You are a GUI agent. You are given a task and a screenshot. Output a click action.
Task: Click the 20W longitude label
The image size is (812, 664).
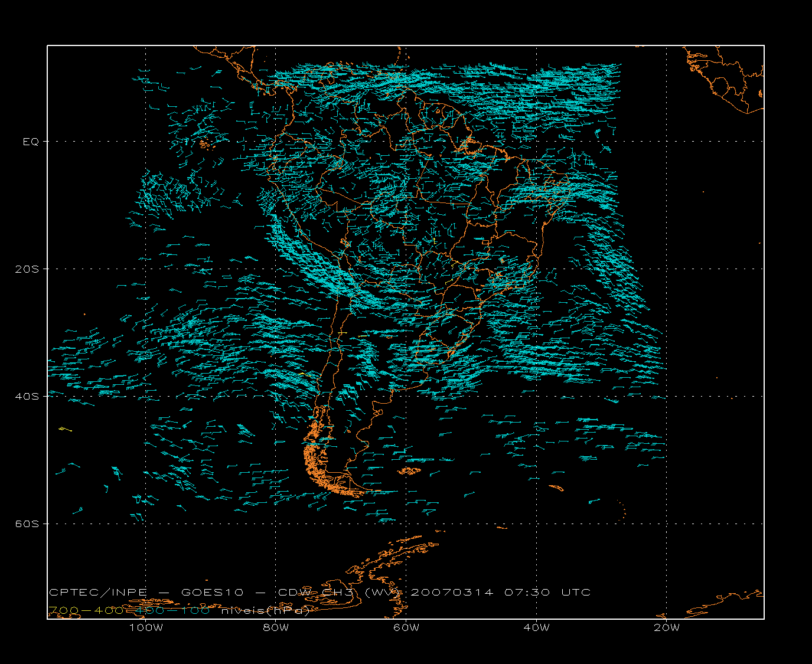667,627
